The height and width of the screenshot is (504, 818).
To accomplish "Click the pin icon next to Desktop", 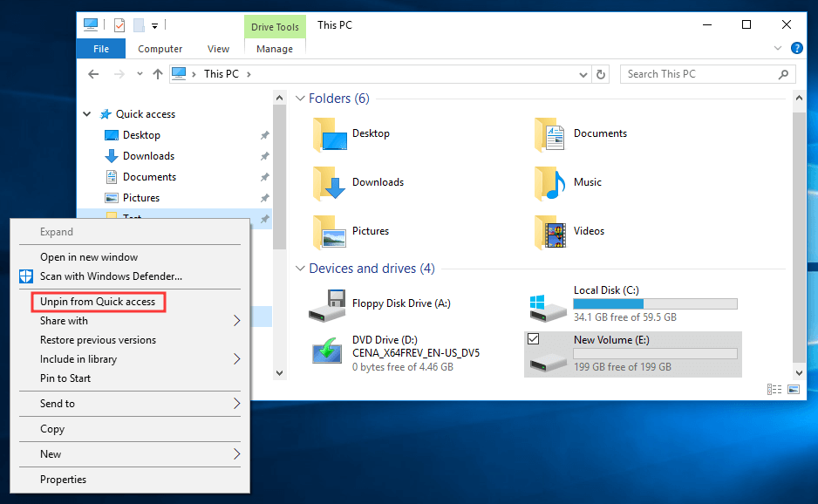I will [265, 135].
